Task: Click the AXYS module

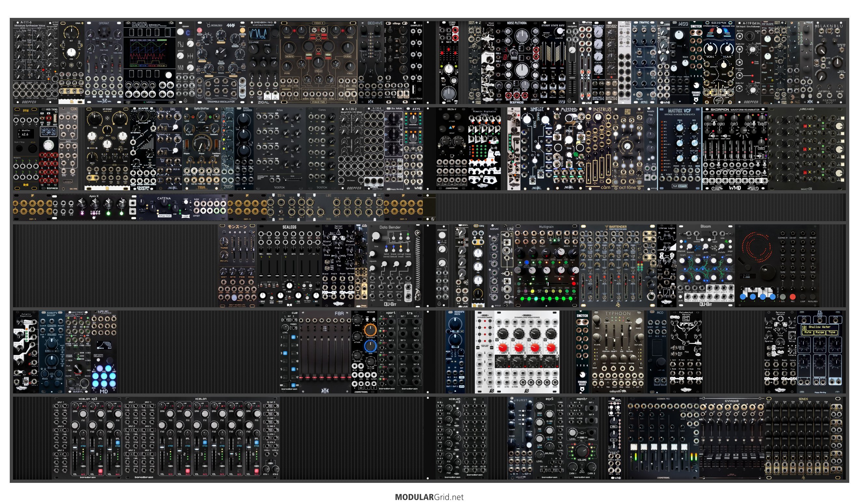Action: tap(413, 149)
